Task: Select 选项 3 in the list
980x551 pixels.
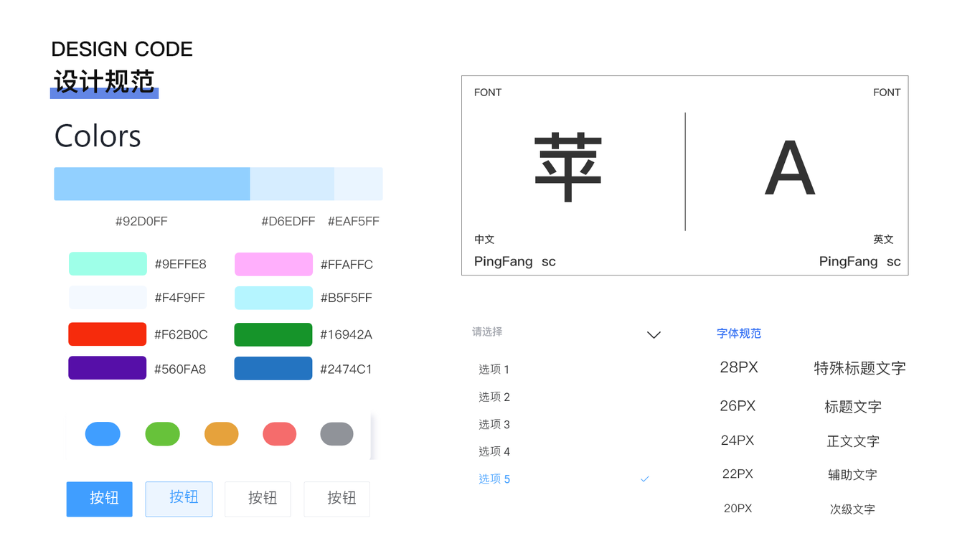Action: click(x=494, y=424)
